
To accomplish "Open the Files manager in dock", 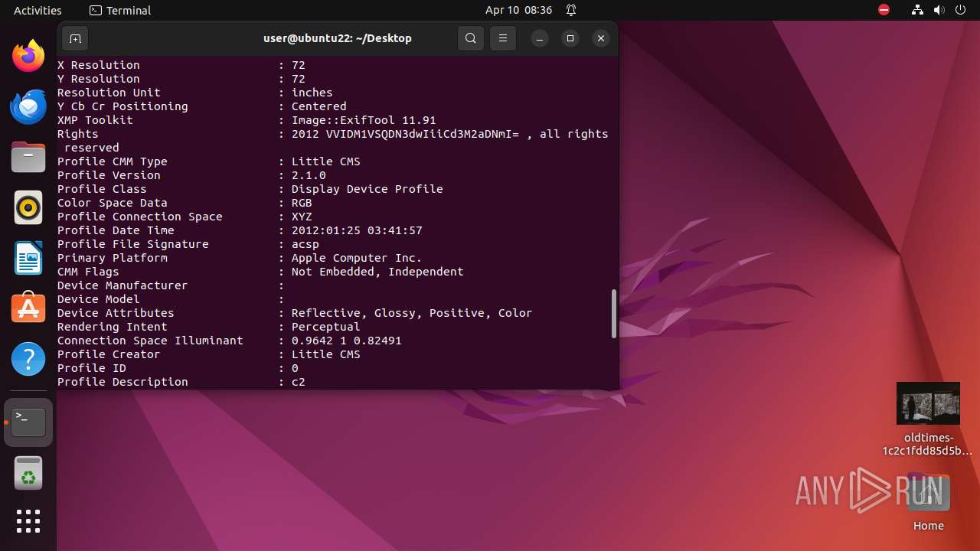I will coord(28,157).
